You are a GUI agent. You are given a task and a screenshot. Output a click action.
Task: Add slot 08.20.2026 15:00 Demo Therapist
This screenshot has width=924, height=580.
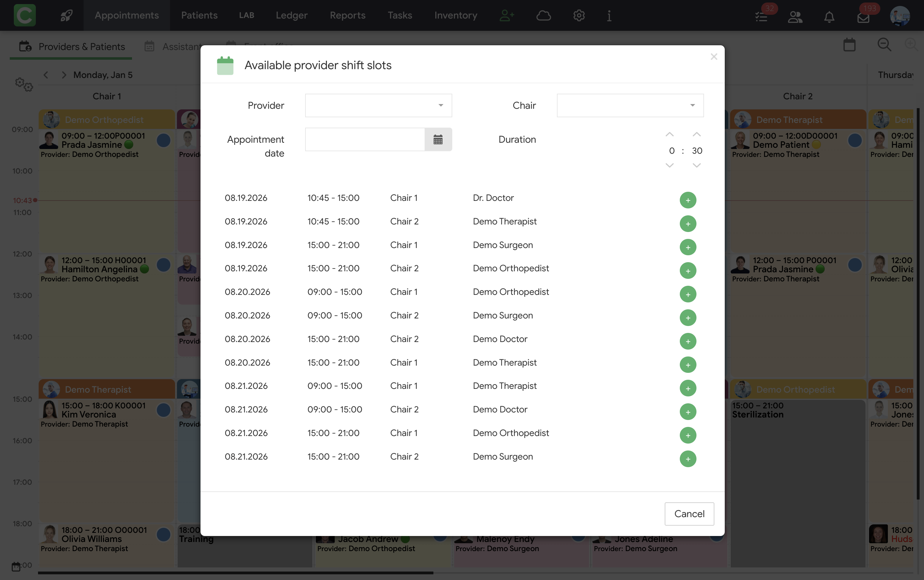pos(688,365)
